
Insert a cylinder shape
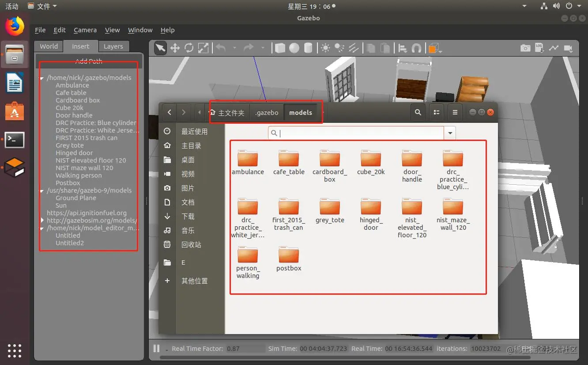(x=308, y=48)
